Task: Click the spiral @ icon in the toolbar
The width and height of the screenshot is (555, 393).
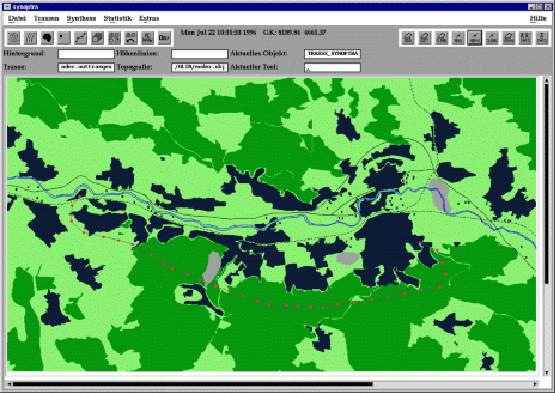Action: point(14,38)
